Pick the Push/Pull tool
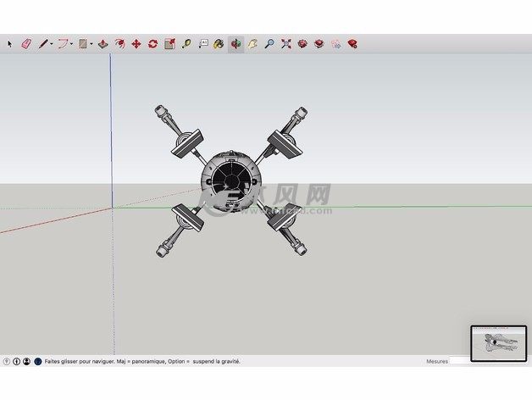The width and height of the screenshot is (532, 400). click(x=103, y=43)
